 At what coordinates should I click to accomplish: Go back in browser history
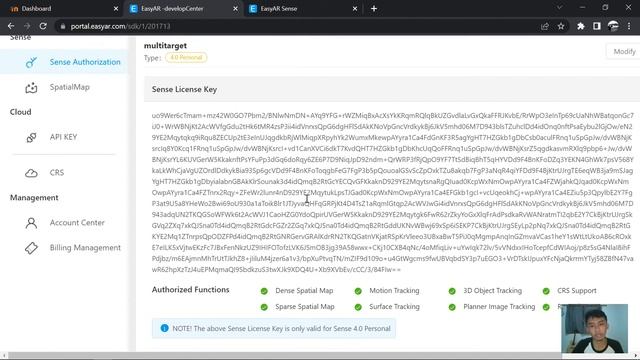(11, 26)
